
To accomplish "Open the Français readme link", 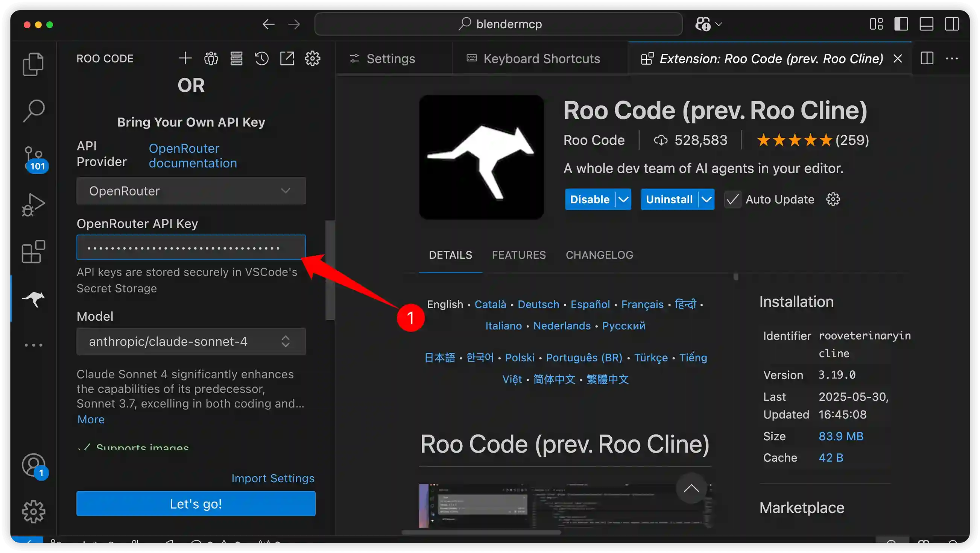I will coord(642,305).
